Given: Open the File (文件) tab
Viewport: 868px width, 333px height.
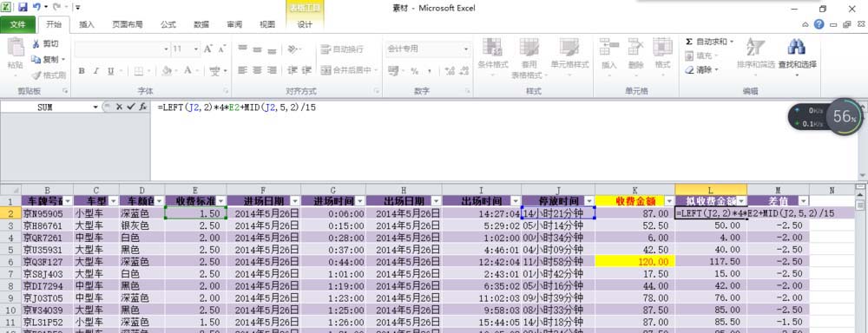Looking at the screenshot, I should click(x=18, y=24).
